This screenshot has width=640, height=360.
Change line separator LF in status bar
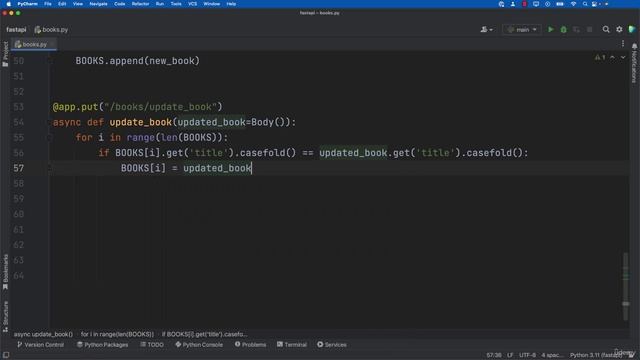[x=510, y=355]
